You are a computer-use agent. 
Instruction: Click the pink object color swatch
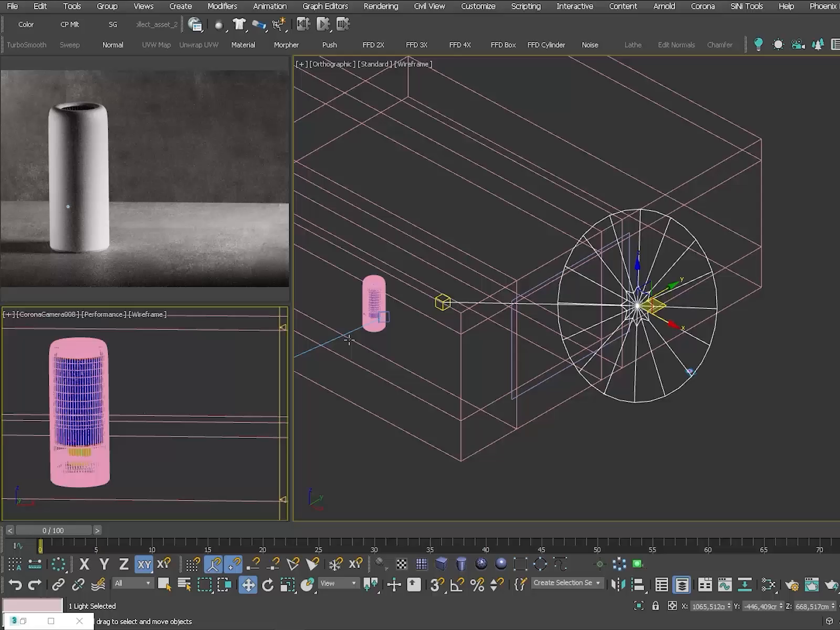pyautogui.click(x=33, y=605)
